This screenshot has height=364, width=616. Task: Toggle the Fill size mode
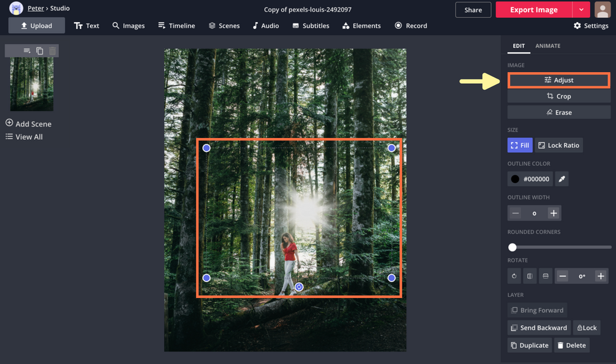coord(520,145)
